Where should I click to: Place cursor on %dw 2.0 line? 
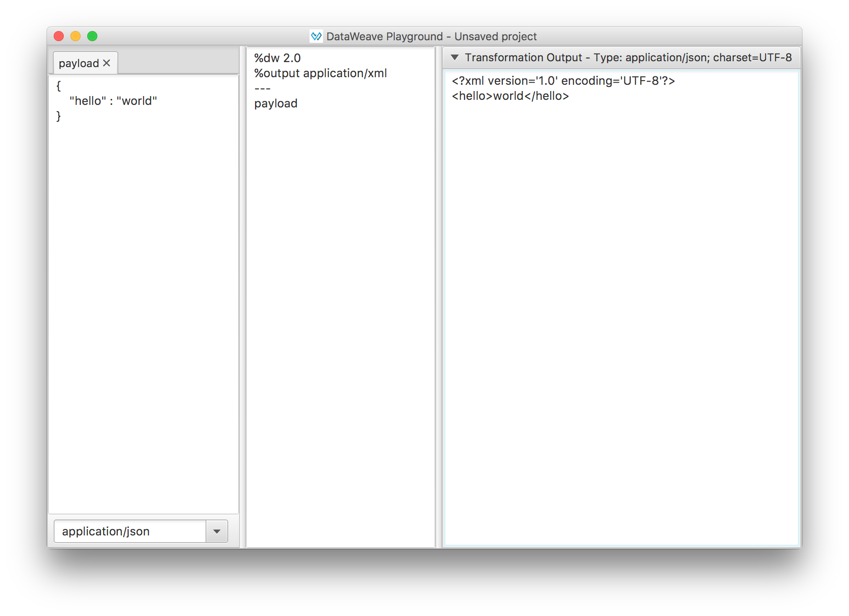click(x=277, y=58)
